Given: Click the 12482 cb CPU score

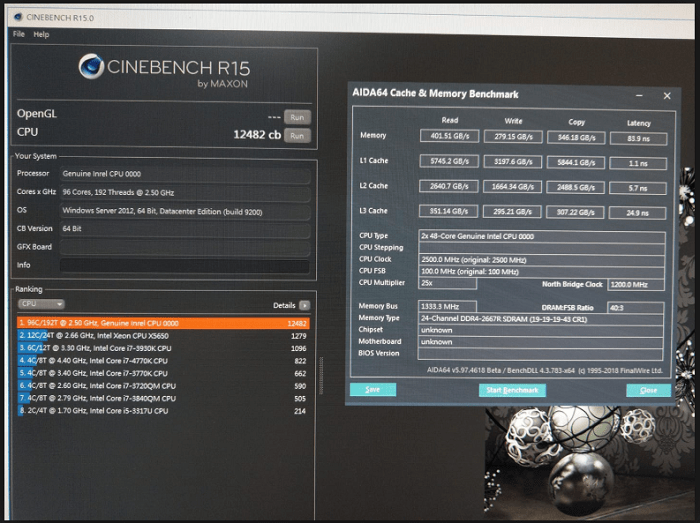Looking at the screenshot, I should 257,135.
